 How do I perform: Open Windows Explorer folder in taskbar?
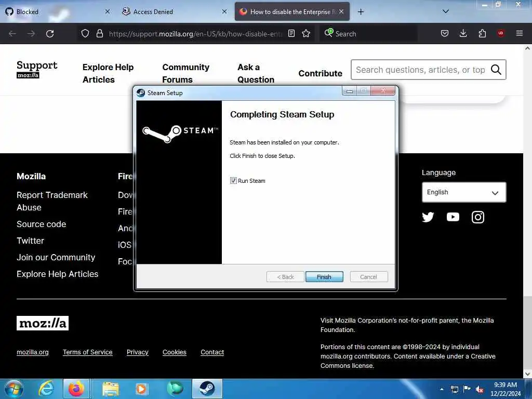111,389
